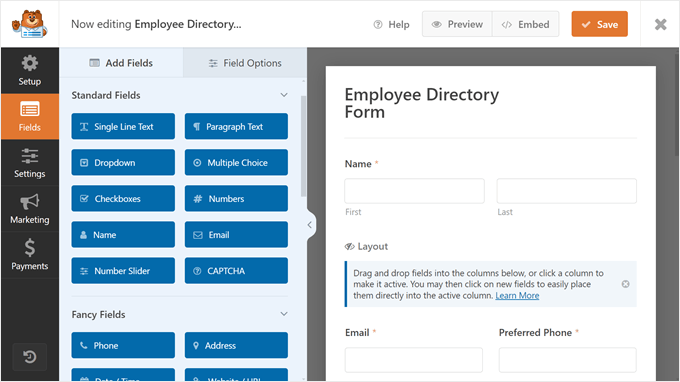Open the revision history icon
Image resolution: width=680 pixels, height=382 pixels.
pos(30,357)
